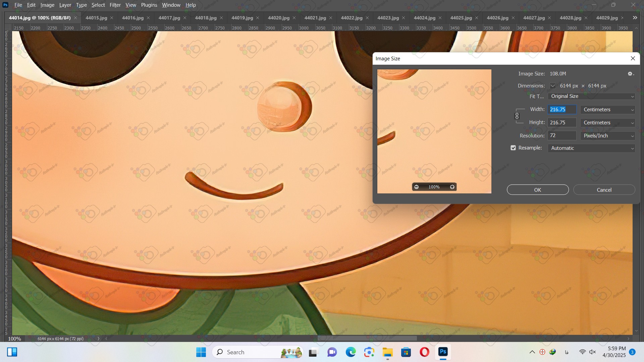The height and width of the screenshot is (362, 644).
Task: Click scroll-down arrow on vertical scrollbar
Action: (x=636, y=331)
